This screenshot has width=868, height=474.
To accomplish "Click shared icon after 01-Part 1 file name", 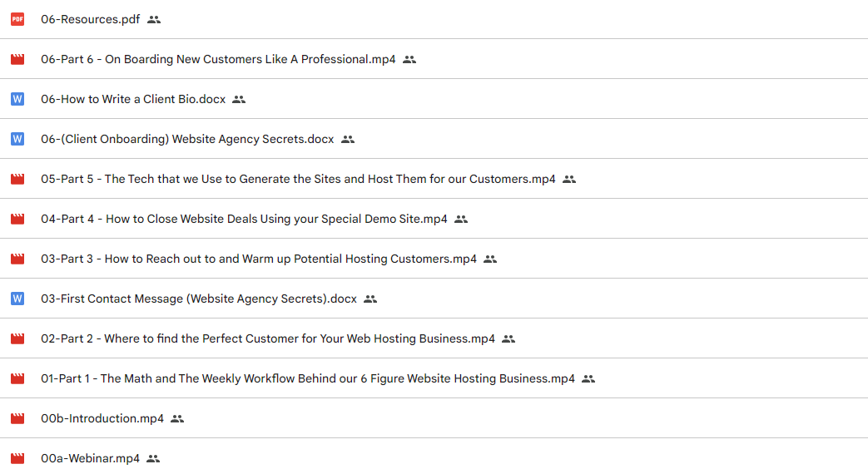I will [x=588, y=379].
